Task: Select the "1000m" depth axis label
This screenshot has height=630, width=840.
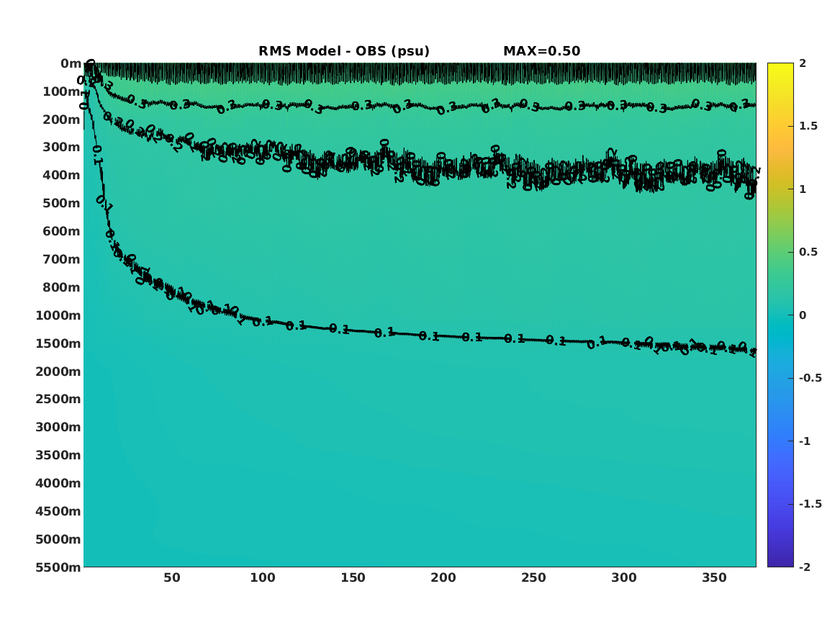Action: (58, 315)
